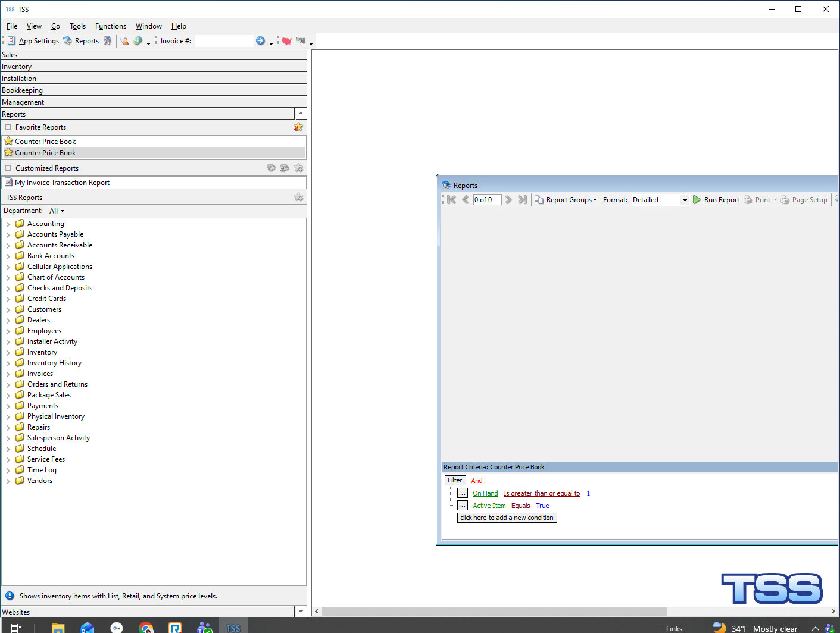Go to the last report page
840x633 pixels.
(522, 200)
